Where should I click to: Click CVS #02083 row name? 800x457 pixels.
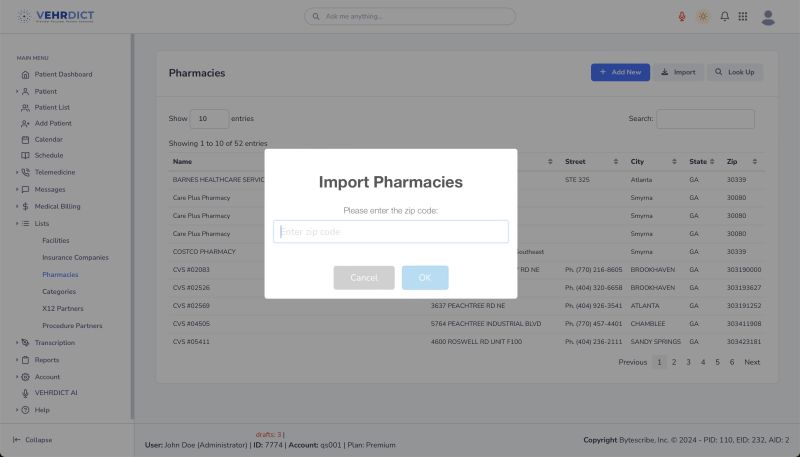click(191, 270)
